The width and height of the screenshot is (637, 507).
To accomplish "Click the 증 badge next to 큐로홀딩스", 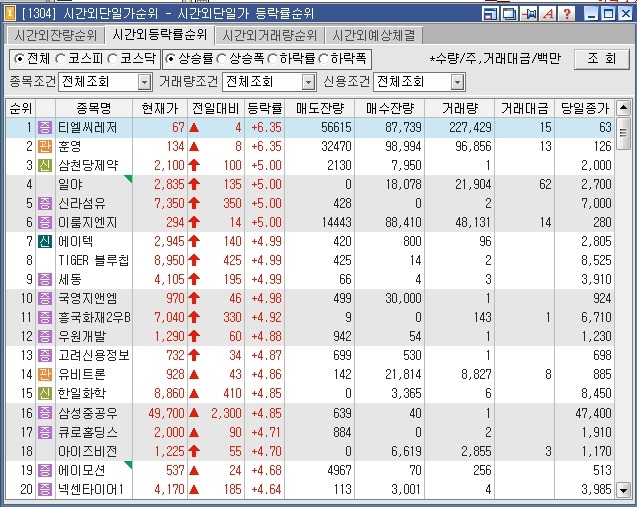I will tap(45, 432).
